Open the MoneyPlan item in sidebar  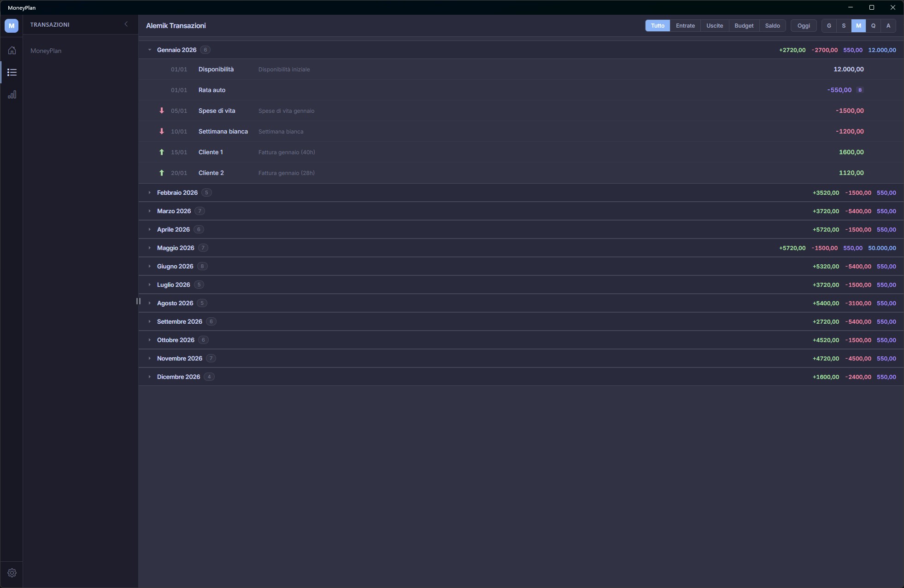click(46, 51)
